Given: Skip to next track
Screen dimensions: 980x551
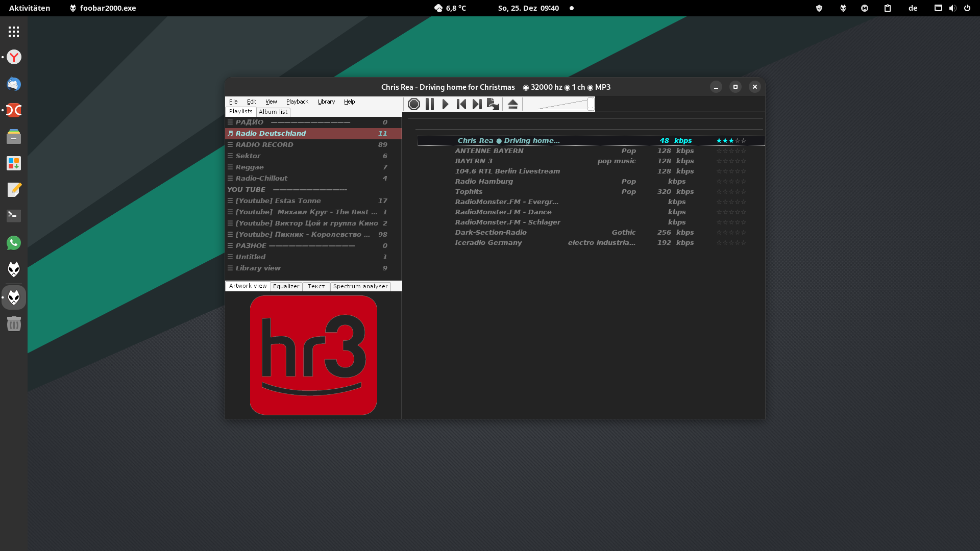Looking at the screenshot, I should (x=477, y=104).
